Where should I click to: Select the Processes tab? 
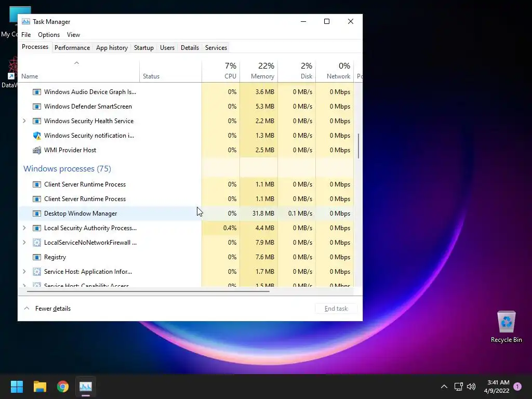(x=35, y=47)
